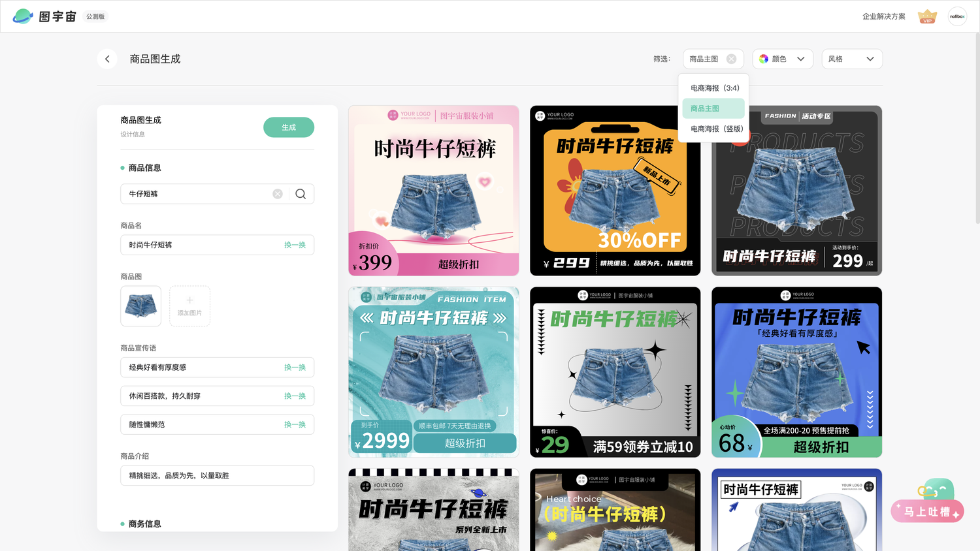The image size is (980, 551).
Task: Open the 满59领券立减10 template
Action: [x=615, y=372]
